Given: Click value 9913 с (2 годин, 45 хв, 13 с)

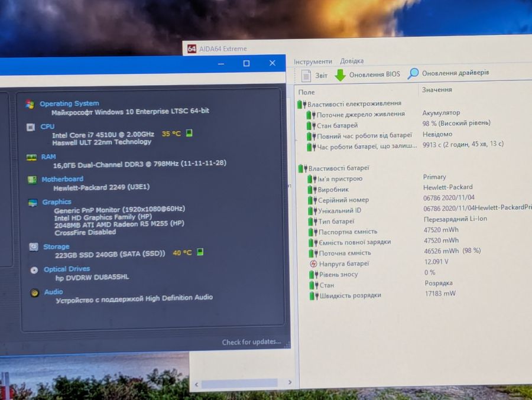Looking at the screenshot, I should pyautogui.click(x=463, y=144).
